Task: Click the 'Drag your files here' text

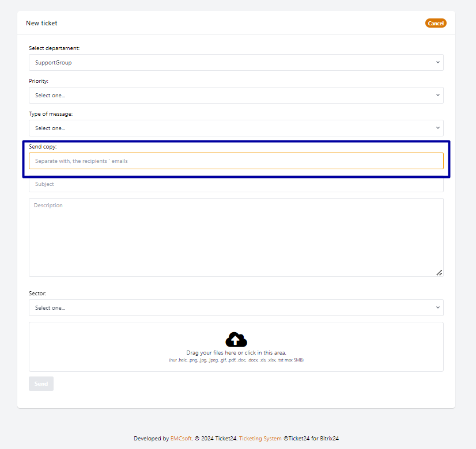Action: [236, 353]
